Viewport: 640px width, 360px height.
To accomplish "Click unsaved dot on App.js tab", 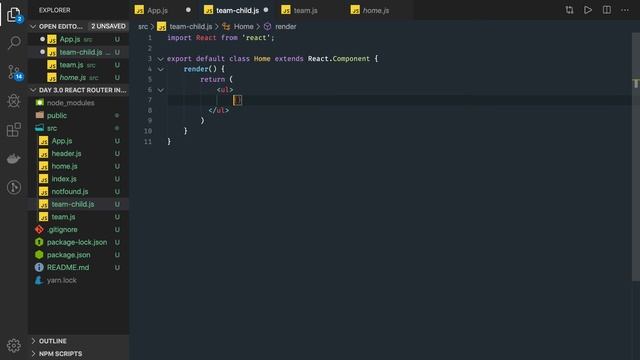I will [x=188, y=10].
